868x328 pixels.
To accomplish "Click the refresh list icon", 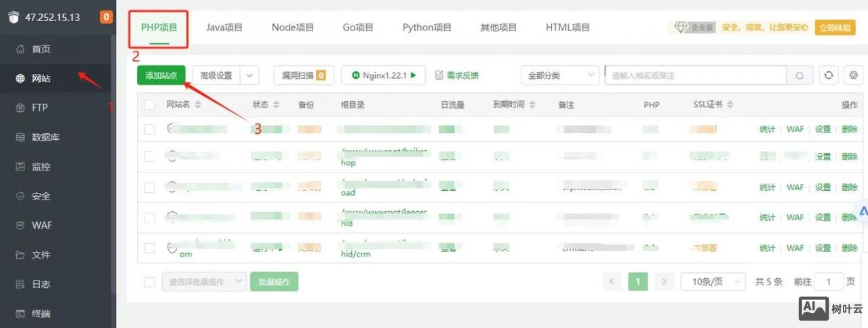I will point(828,75).
